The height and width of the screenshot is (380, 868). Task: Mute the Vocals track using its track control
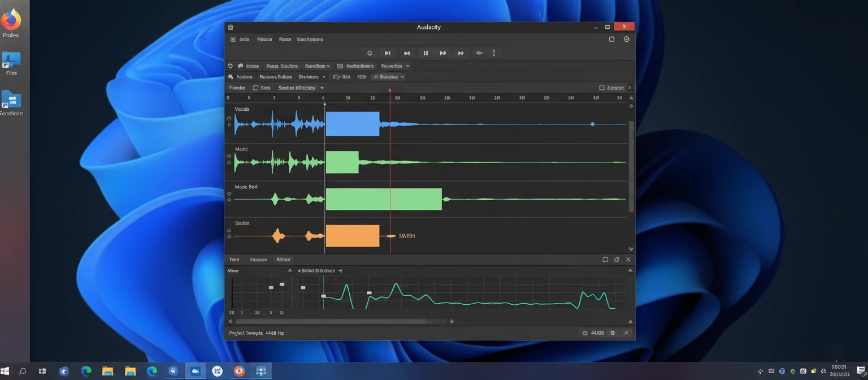229,119
